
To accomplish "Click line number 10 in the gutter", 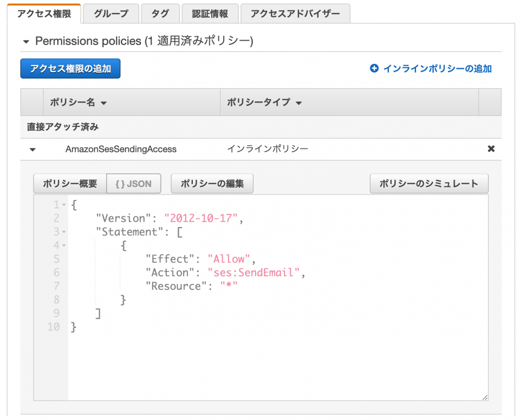I will pos(54,327).
